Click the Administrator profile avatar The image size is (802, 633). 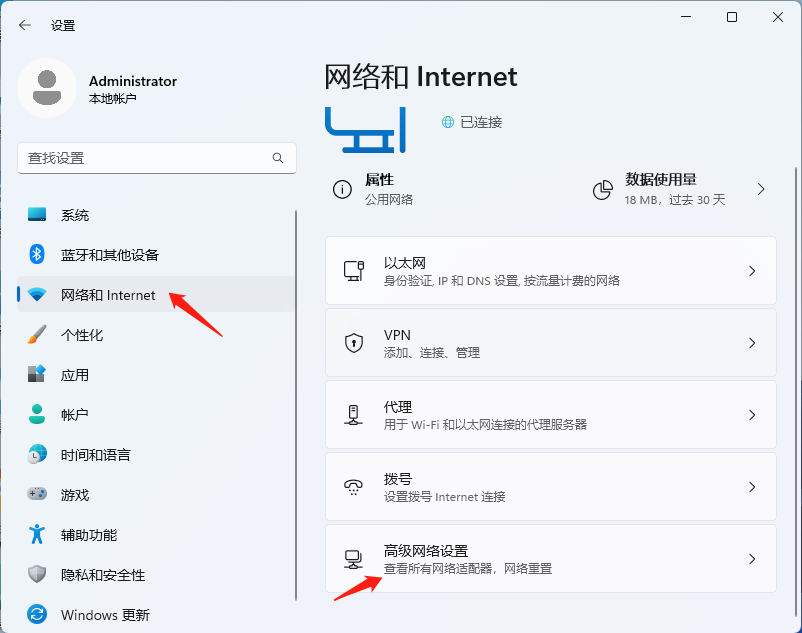point(47,88)
